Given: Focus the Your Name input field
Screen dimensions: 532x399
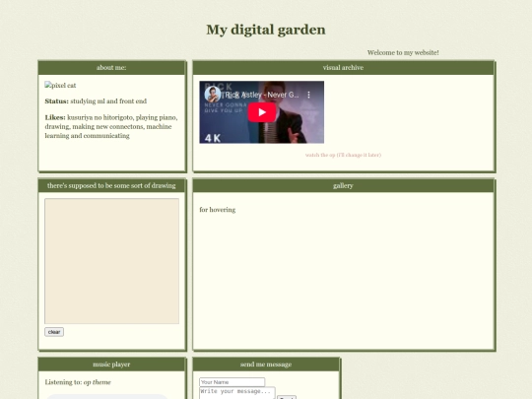Looking at the screenshot, I should coord(233,382).
